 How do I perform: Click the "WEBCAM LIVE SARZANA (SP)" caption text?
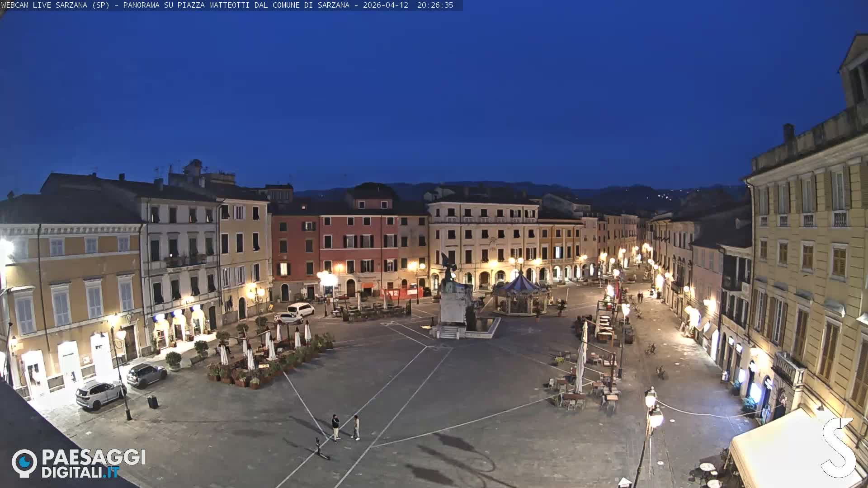(x=55, y=5)
